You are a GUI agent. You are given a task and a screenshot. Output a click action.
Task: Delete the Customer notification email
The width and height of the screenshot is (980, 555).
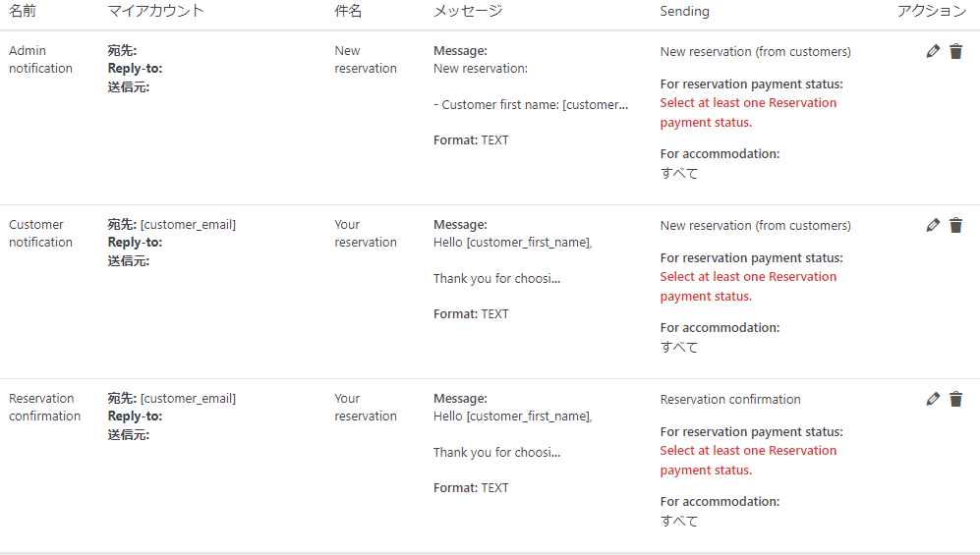pos(955,226)
